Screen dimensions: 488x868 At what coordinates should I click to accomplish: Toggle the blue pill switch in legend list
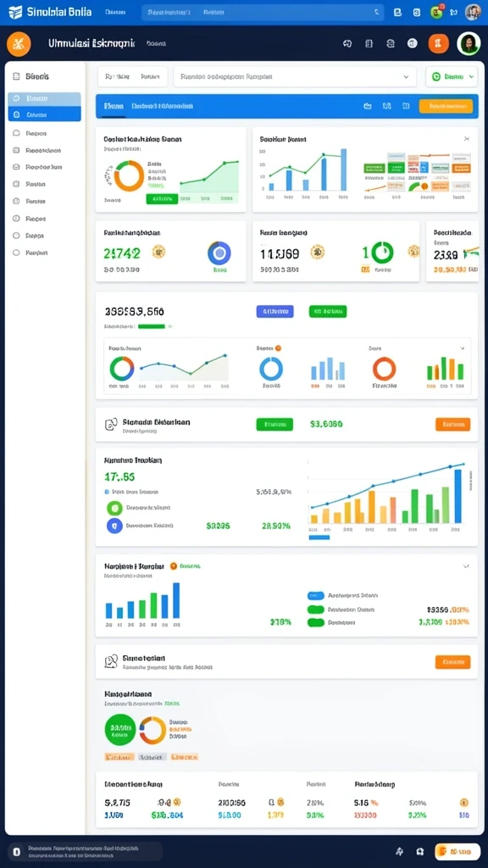315,596
